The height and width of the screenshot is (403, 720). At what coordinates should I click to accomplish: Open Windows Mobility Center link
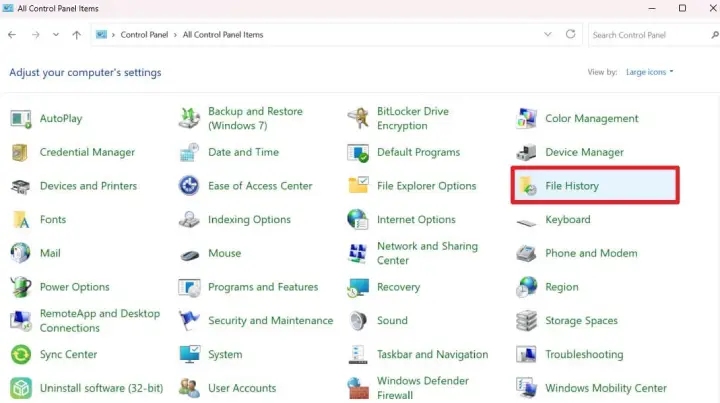pos(606,388)
